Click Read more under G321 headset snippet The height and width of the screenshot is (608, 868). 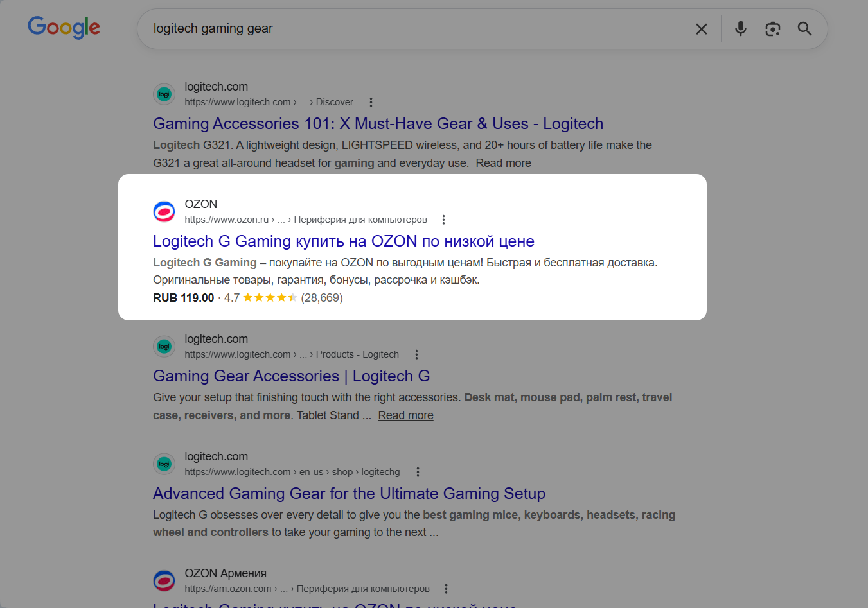503,163
